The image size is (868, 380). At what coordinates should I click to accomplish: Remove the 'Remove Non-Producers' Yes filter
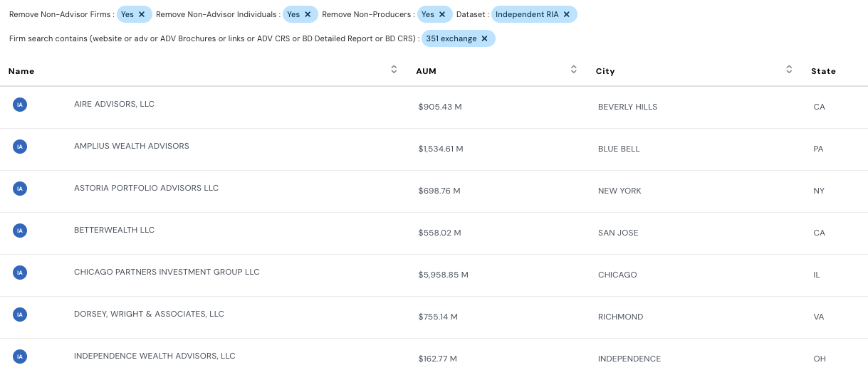[x=442, y=14]
